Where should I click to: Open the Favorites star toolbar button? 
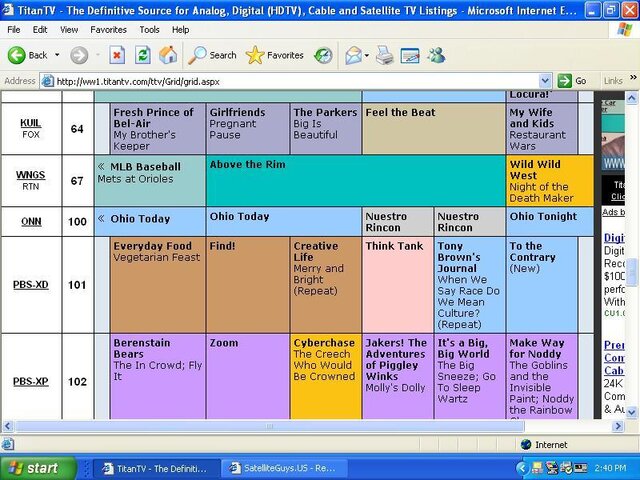(x=275, y=55)
